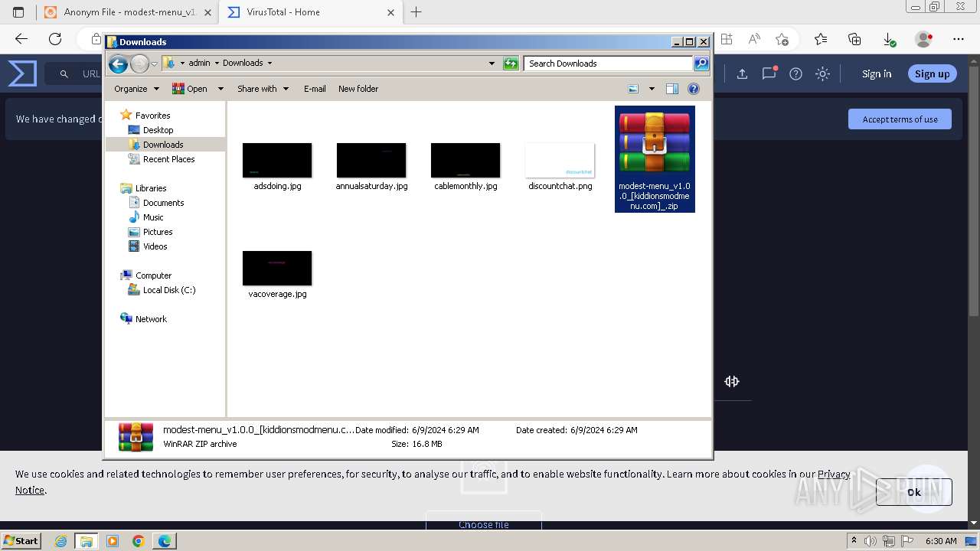Click Accept terms of use button
Image resolution: width=980 pixels, height=551 pixels.
pyautogui.click(x=900, y=119)
